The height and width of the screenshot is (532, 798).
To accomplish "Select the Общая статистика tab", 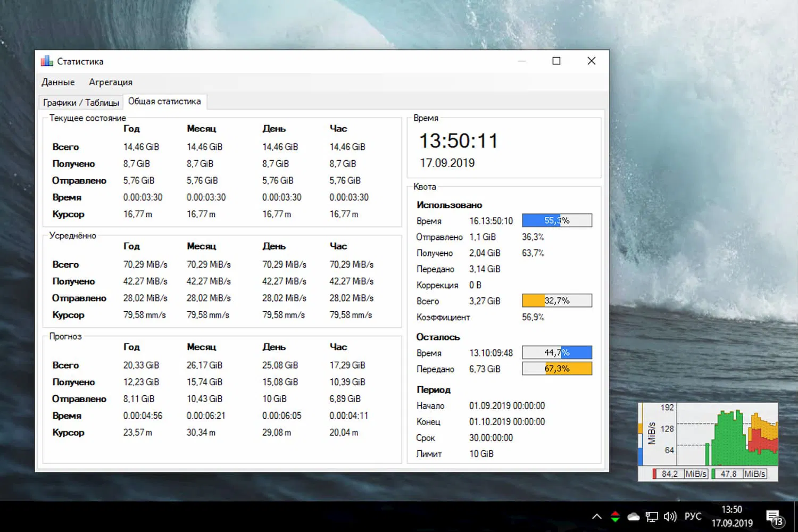I will click(165, 101).
